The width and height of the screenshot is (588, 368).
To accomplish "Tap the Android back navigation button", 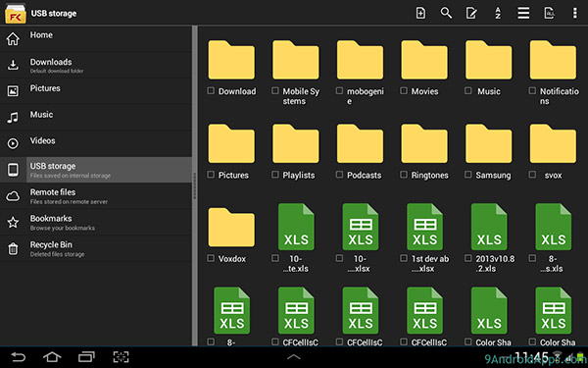I will 18,356.
